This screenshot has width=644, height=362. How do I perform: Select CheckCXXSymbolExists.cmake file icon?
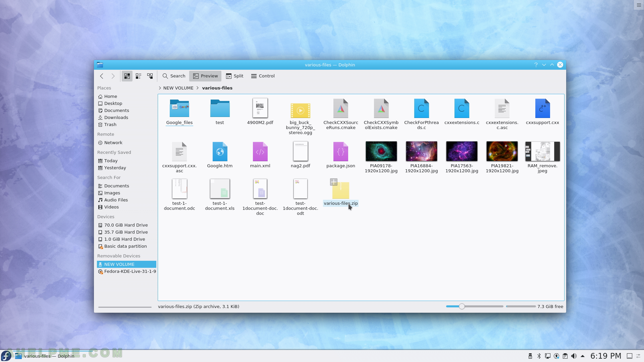pyautogui.click(x=381, y=108)
